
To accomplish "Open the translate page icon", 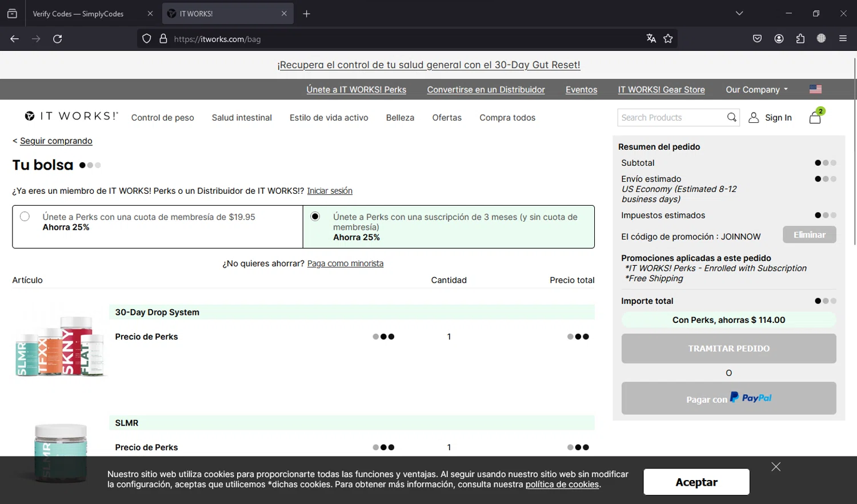I will (x=651, y=39).
